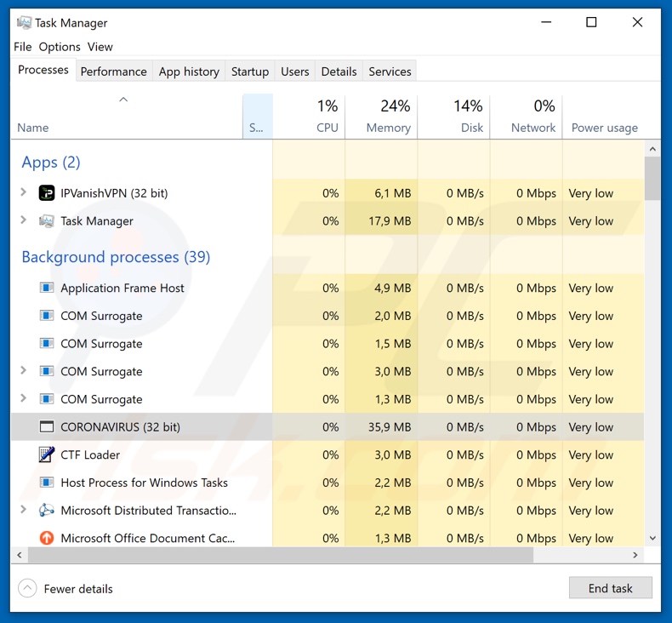Switch to the Details tab
The width and height of the screenshot is (672, 623).
tap(339, 71)
